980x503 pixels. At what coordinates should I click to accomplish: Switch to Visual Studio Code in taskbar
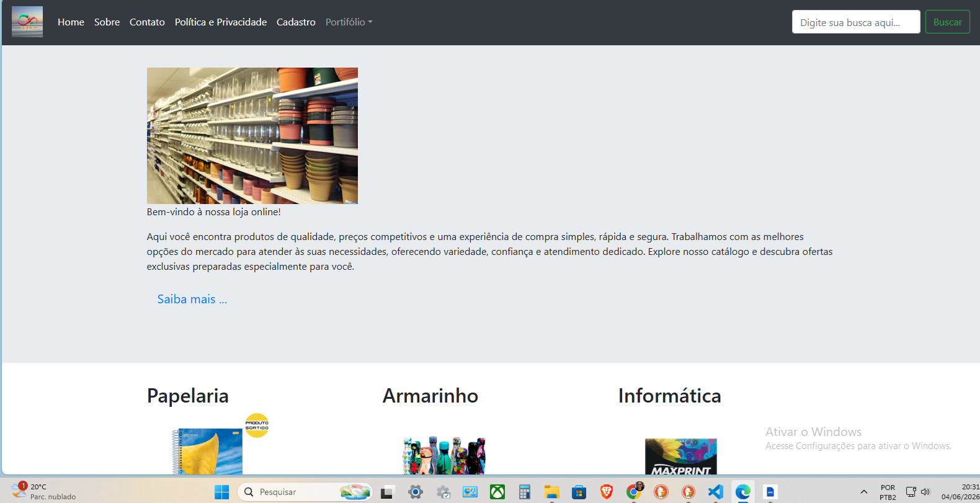pos(716,492)
